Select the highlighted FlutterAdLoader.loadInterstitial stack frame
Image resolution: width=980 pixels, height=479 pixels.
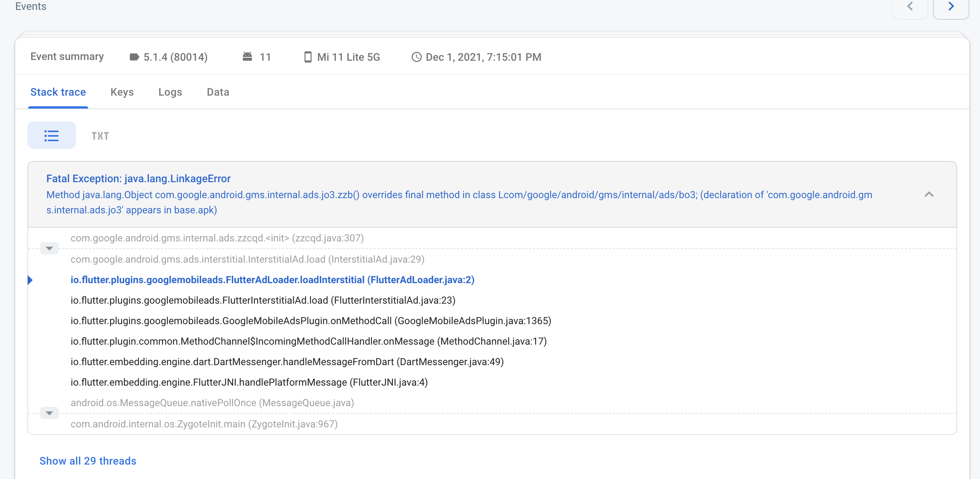272,280
